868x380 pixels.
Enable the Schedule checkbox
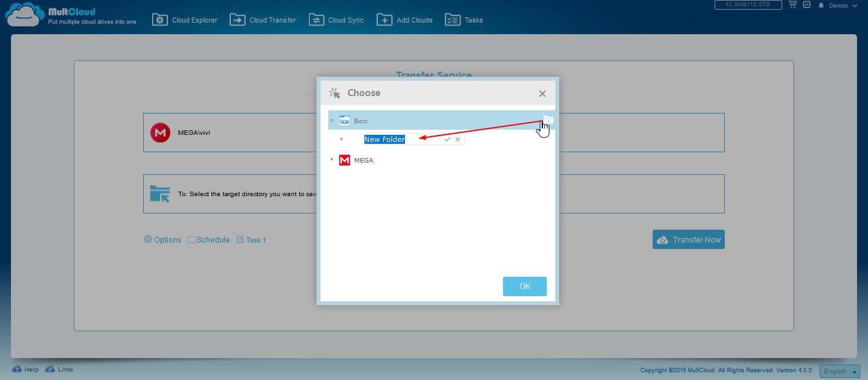(x=192, y=240)
